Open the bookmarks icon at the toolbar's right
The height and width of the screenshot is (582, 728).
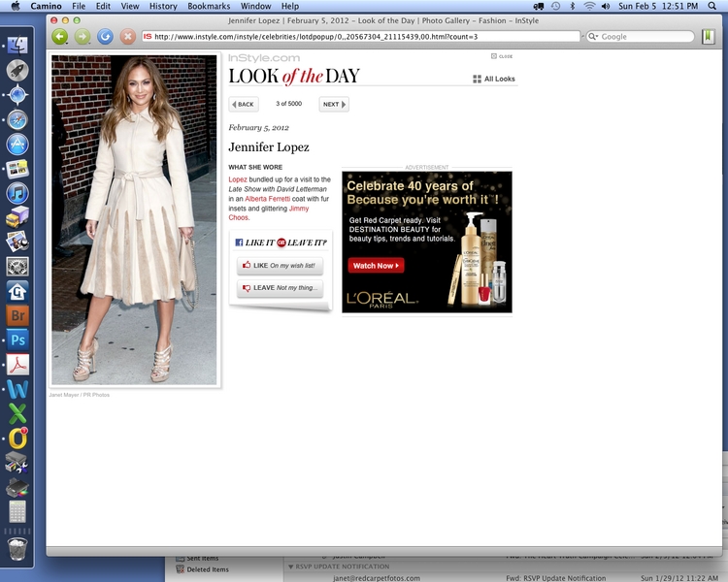click(x=708, y=36)
